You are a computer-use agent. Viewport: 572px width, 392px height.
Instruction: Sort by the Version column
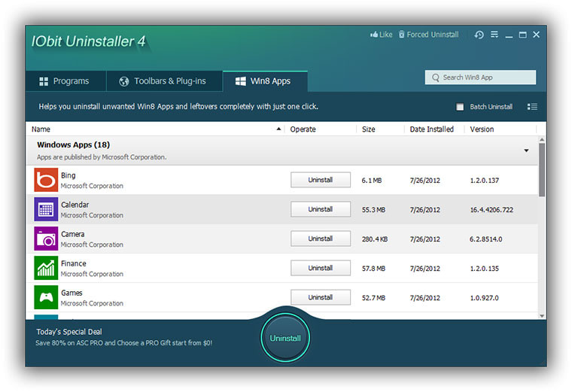pyautogui.click(x=482, y=129)
